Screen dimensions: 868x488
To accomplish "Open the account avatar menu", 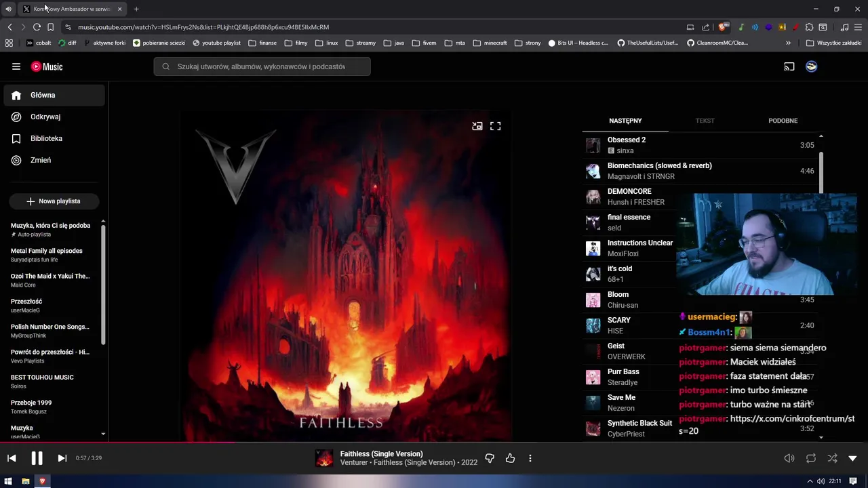I will pyautogui.click(x=811, y=66).
